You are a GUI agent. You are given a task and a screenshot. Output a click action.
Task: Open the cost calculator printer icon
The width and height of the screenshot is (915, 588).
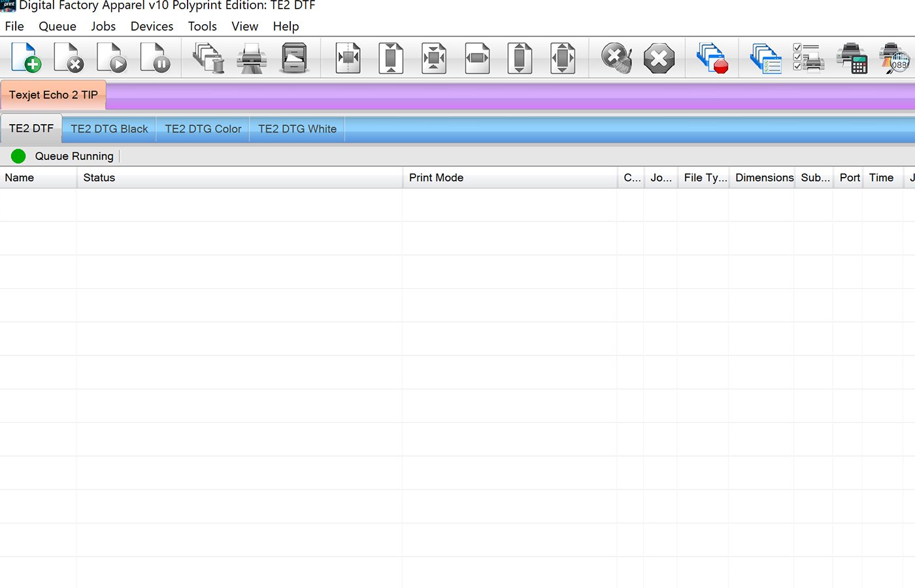pos(852,57)
